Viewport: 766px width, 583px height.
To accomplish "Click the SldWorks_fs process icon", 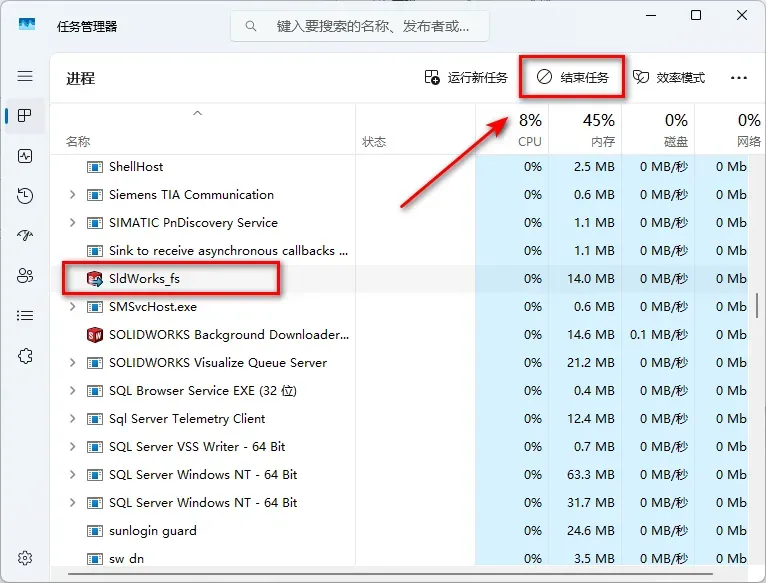I will (x=95, y=279).
